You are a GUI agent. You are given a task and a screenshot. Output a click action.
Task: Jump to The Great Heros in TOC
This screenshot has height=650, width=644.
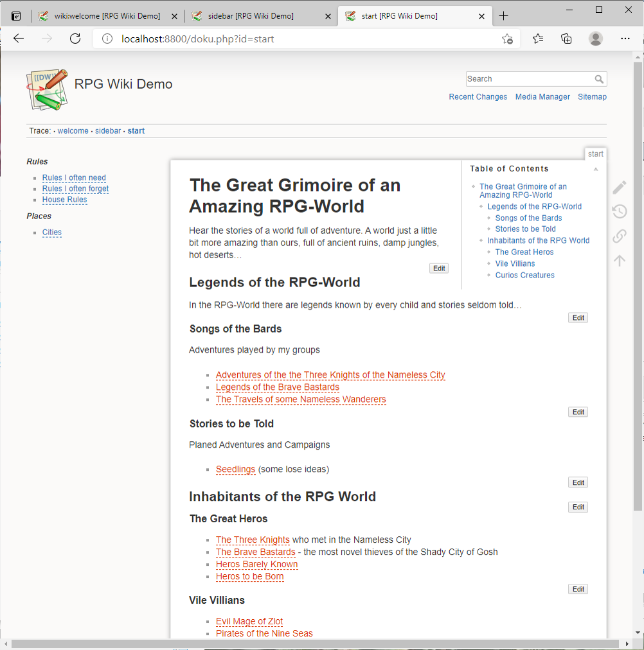point(524,252)
